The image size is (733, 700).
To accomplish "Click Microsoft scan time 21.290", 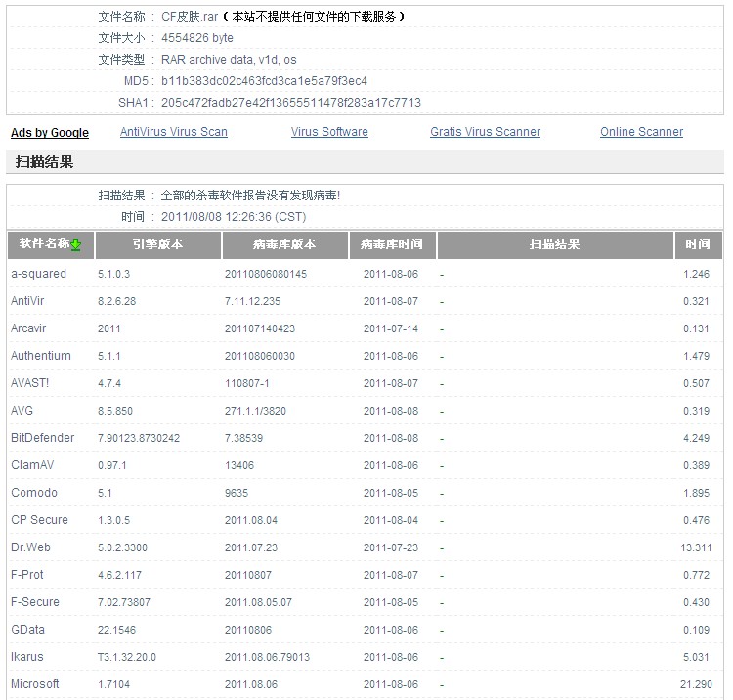I will coord(696,684).
